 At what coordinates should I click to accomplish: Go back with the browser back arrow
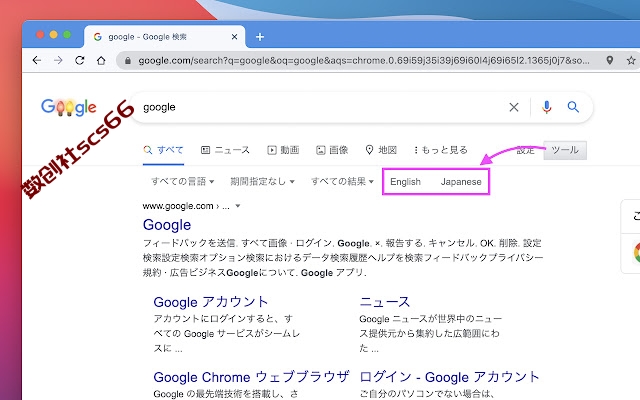coord(37,60)
